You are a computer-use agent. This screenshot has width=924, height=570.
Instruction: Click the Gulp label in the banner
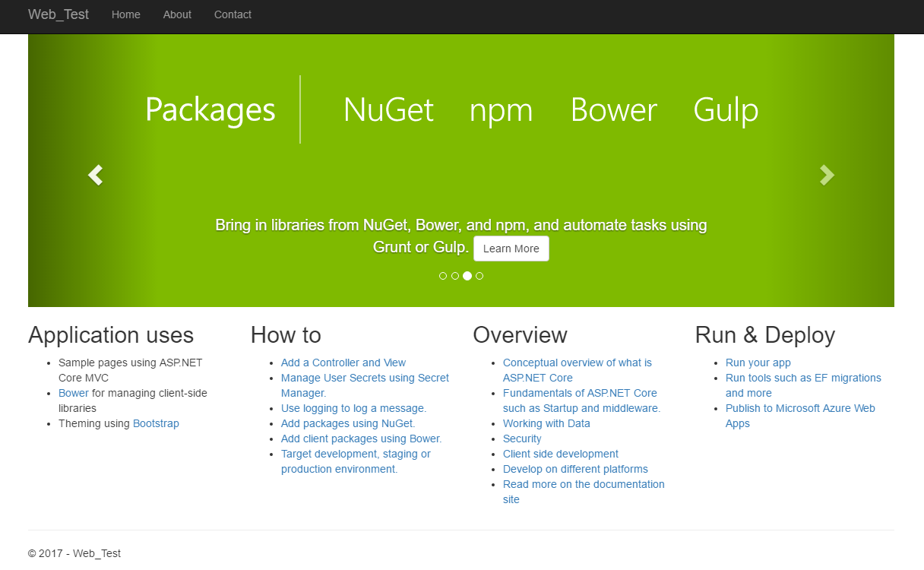(726, 112)
